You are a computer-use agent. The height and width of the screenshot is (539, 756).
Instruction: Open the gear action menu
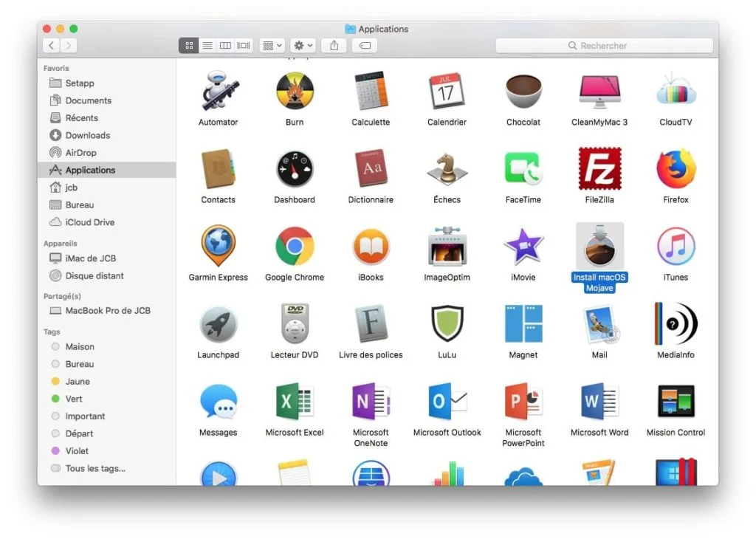click(x=303, y=46)
